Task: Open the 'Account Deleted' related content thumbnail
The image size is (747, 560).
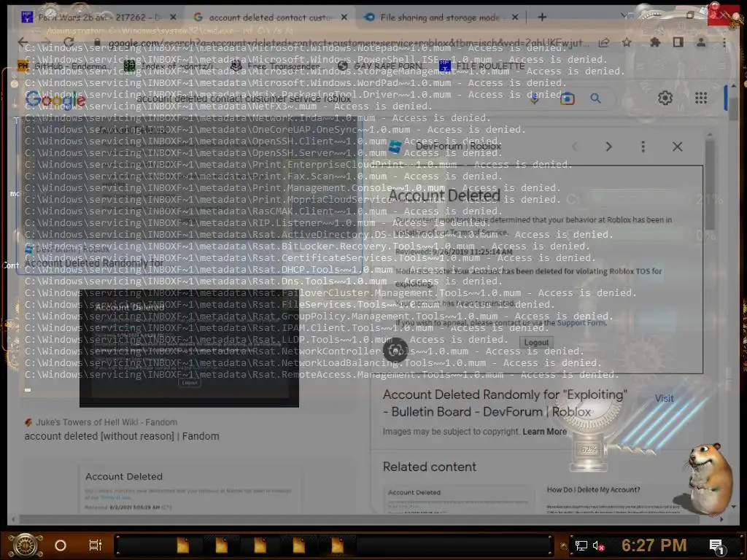Action: click(x=458, y=499)
